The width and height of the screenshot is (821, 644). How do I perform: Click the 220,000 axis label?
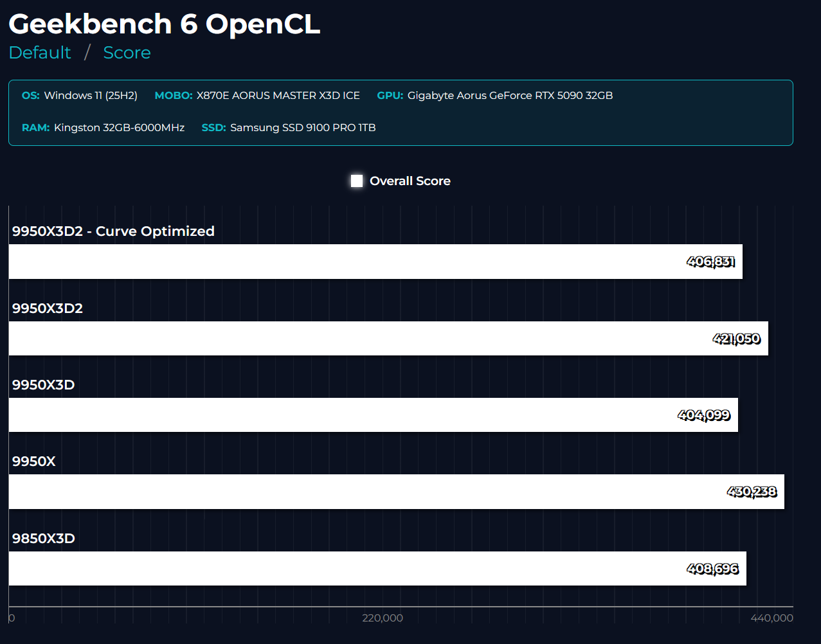383,618
